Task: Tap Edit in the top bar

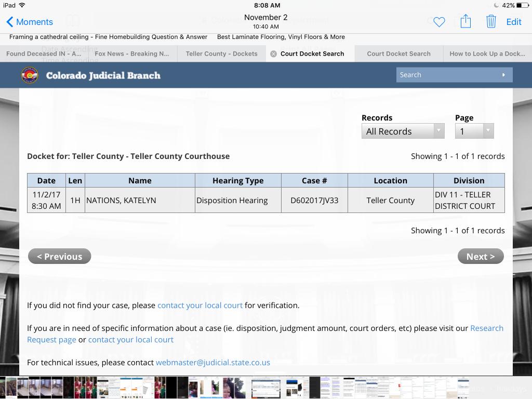Action: pyautogui.click(x=514, y=22)
